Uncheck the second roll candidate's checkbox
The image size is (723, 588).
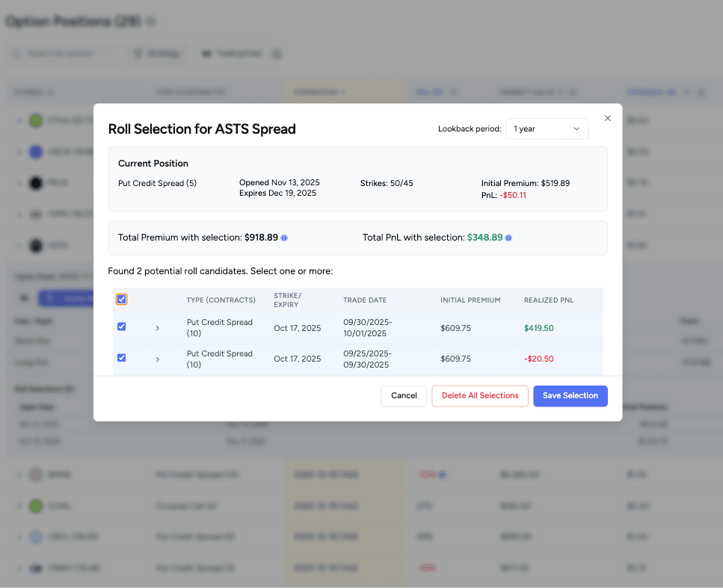[x=122, y=357]
